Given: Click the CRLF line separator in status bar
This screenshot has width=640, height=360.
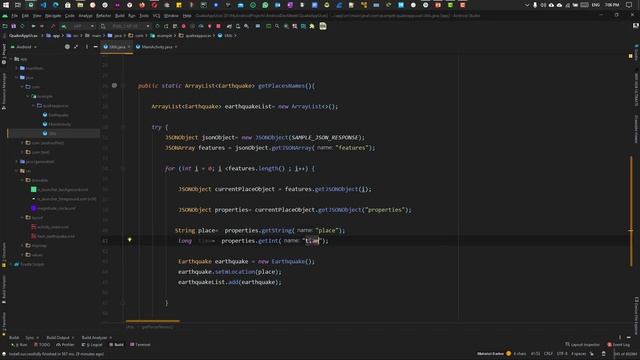Looking at the screenshot, I should (548, 354).
